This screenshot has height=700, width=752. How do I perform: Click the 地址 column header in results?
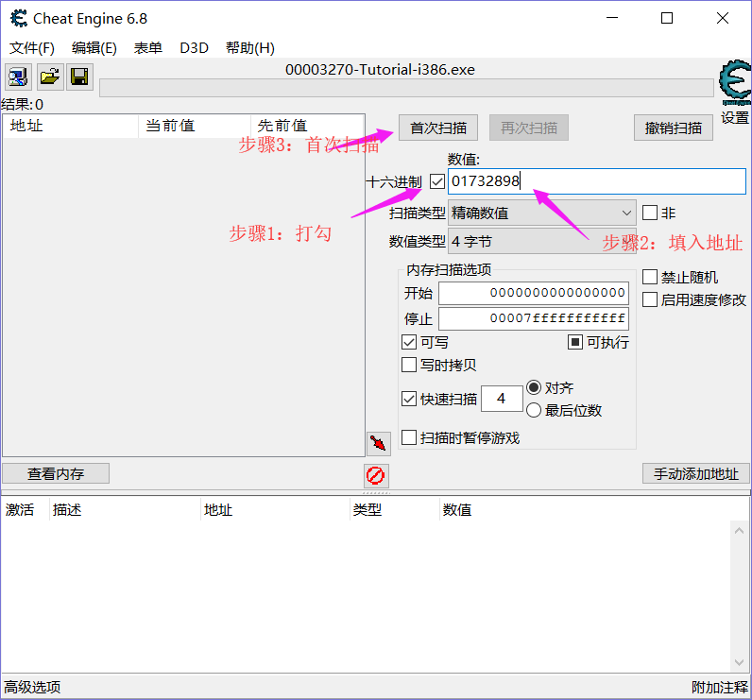click(71, 126)
